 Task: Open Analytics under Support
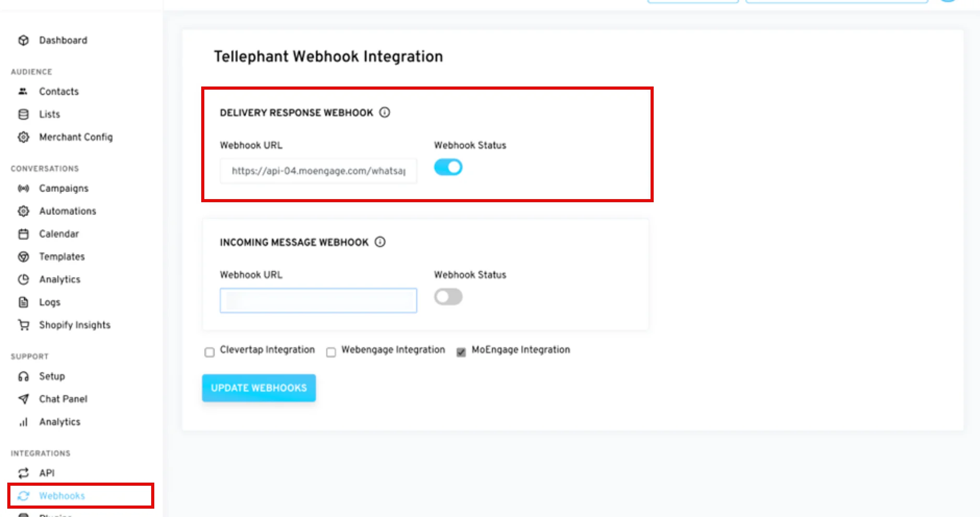pos(60,422)
